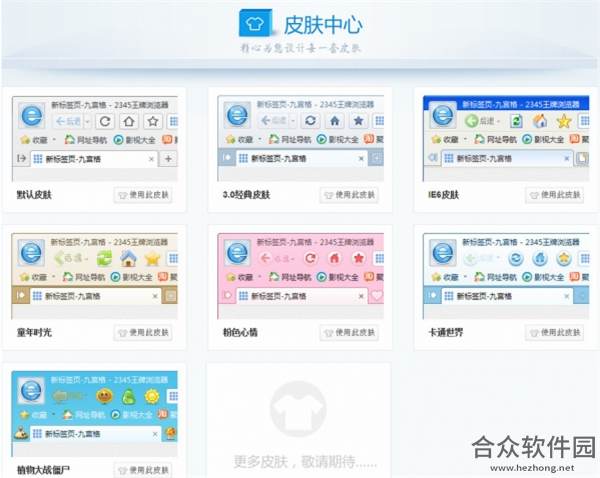The width and height of the screenshot is (600, 478).
Task: Click the 更多皮肤，敬请期待 placeholder text
Action: click(x=305, y=462)
